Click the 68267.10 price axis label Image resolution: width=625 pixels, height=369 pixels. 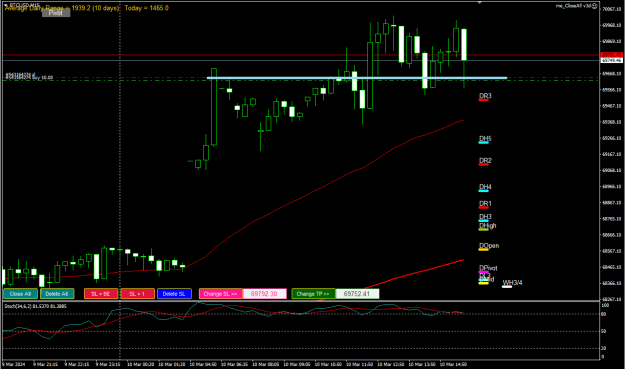[612, 299]
